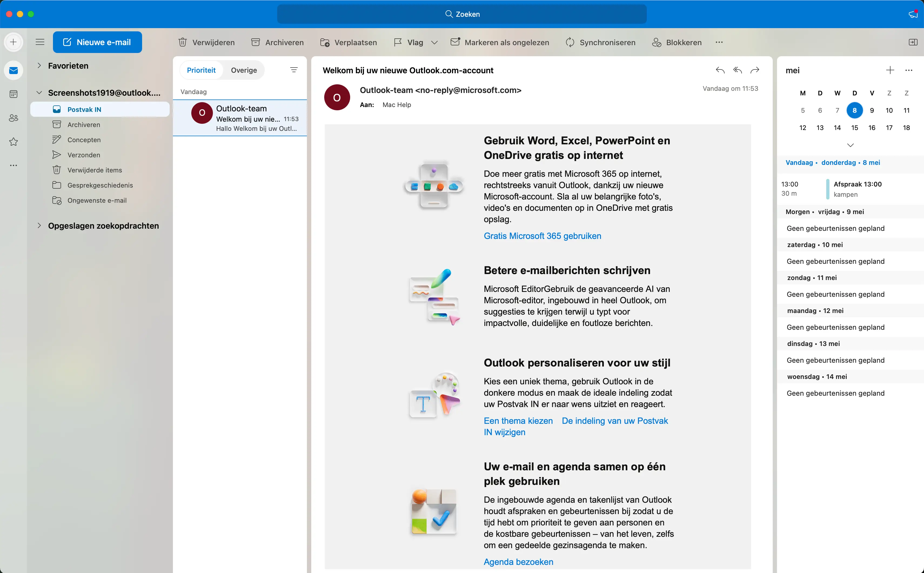Open the filter icon above the message list
The width and height of the screenshot is (924, 573).
coord(294,70)
